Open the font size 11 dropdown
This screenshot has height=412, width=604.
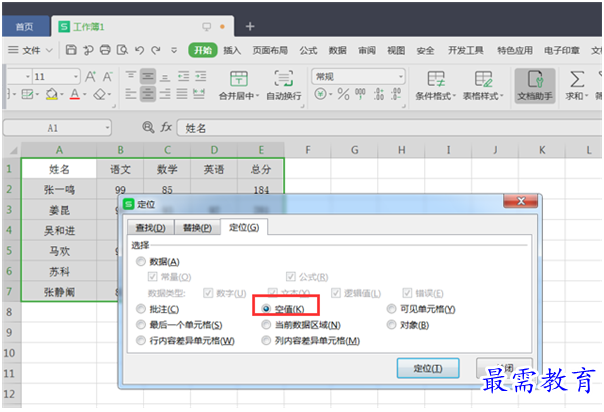coord(76,77)
